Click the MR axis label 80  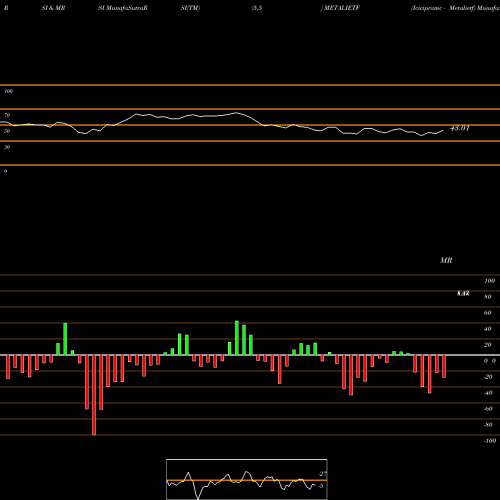point(488,297)
